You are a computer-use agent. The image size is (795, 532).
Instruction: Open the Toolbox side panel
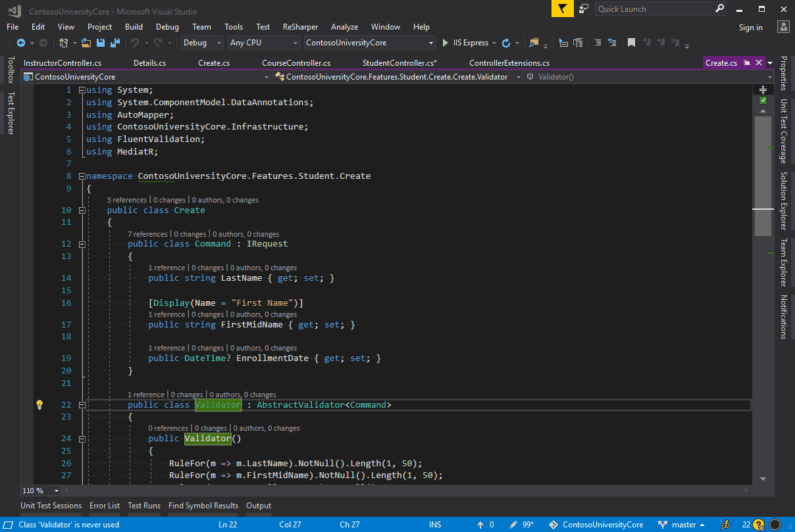click(x=10, y=69)
